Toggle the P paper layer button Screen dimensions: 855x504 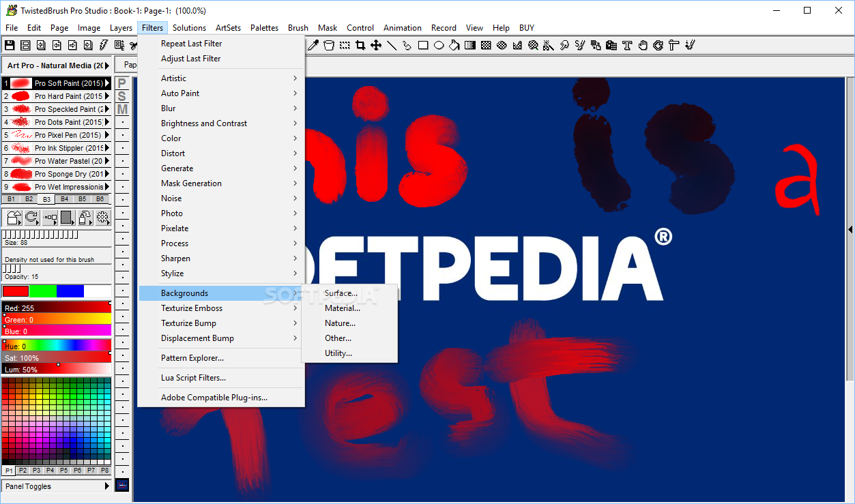point(122,83)
